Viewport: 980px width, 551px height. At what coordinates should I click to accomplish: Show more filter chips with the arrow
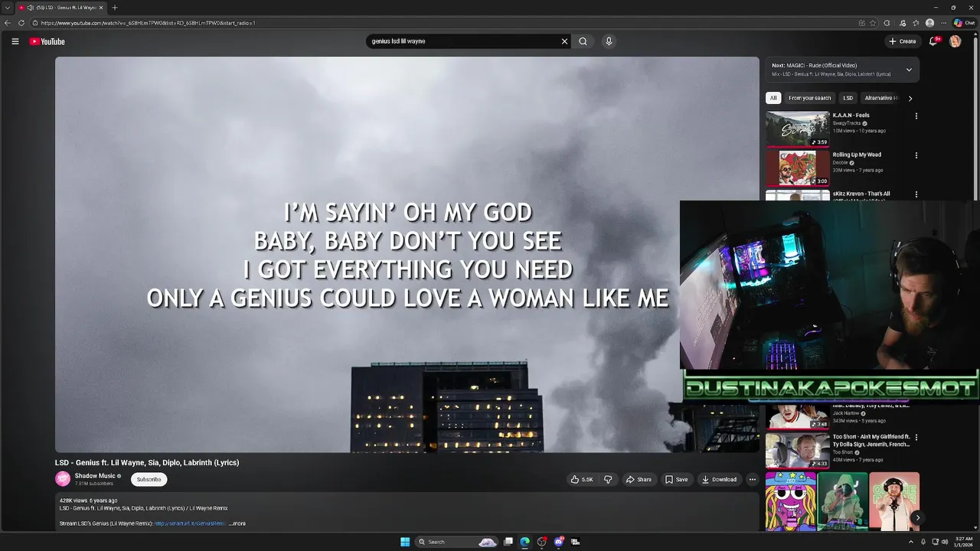[x=910, y=98]
